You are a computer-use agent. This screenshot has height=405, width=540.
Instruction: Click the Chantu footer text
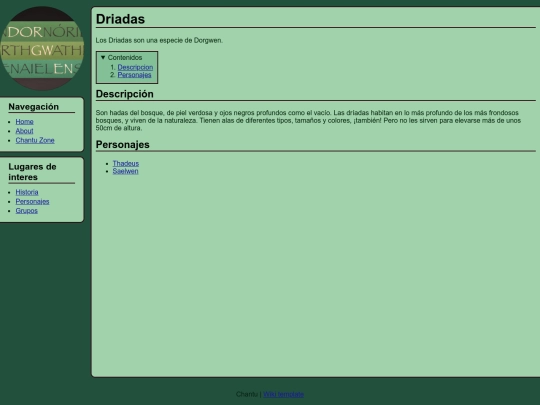point(247,394)
